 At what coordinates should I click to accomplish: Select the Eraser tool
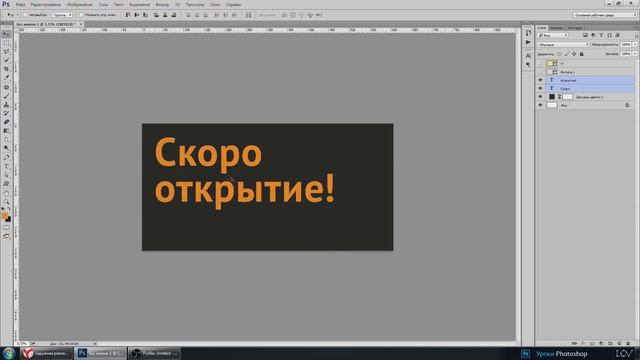click(6, 122)
